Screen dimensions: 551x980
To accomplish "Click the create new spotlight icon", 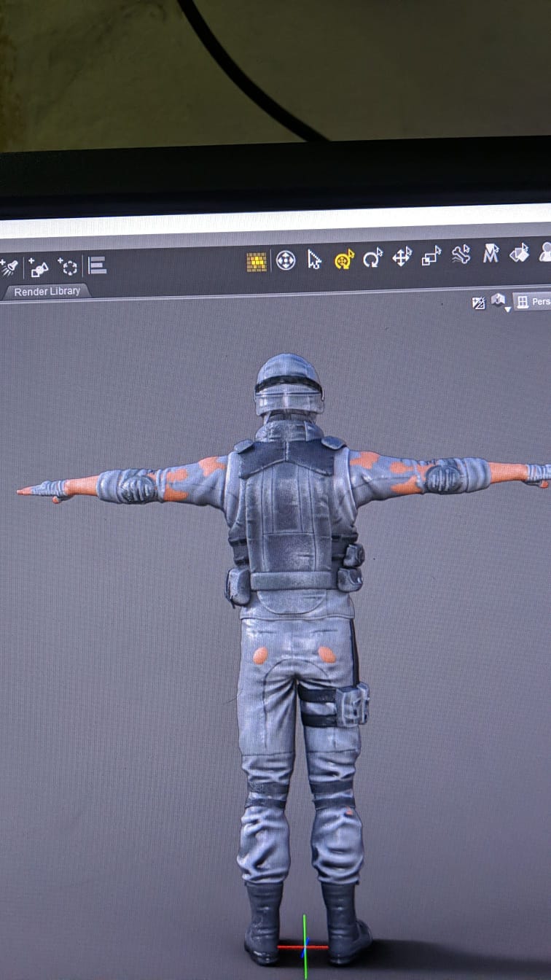I will click(9, 268).
